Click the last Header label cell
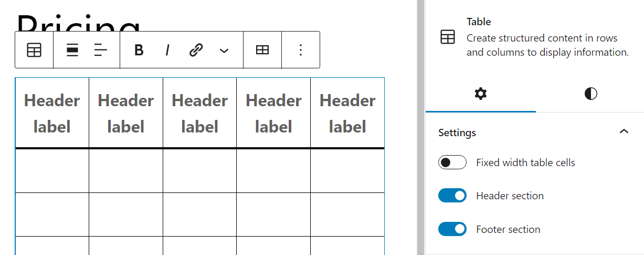The image size is (644, 255). pos(347,113)
